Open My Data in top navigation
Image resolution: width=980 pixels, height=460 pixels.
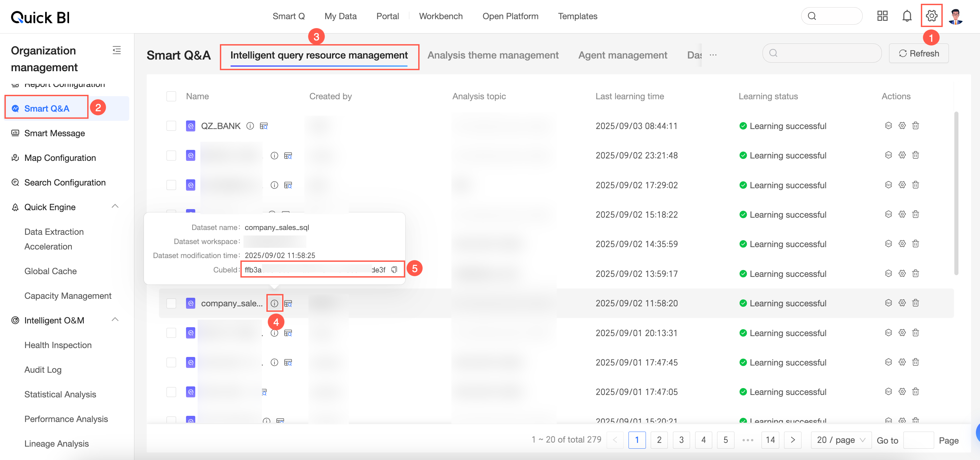341,16
